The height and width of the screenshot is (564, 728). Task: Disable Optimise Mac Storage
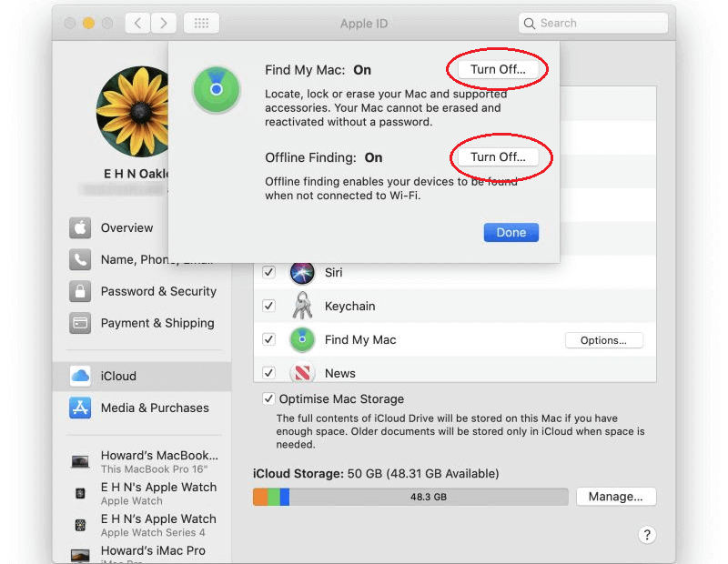pyautogui.click(x=268, y=398)
